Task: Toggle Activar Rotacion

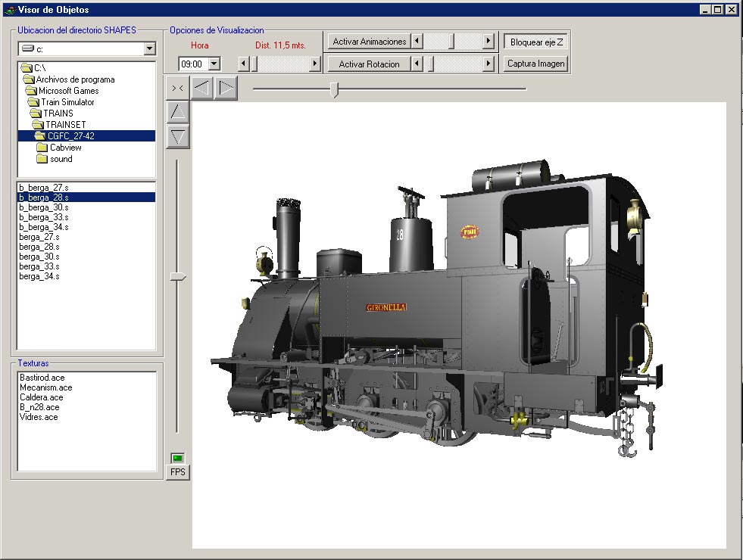Action: (x=369, y=64)
